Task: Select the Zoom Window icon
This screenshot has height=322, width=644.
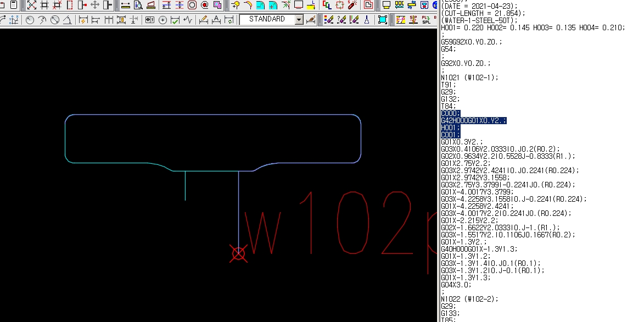Action: (44, 5)
